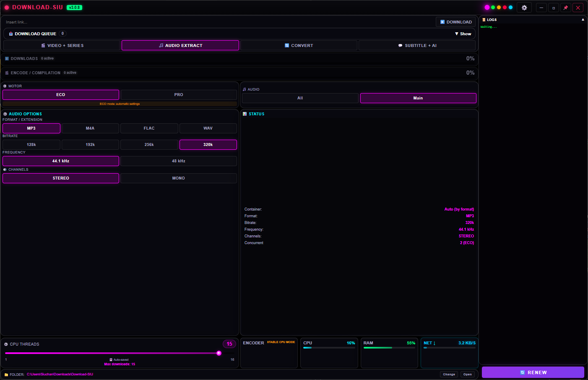Viewport: 588px width, 380px height.
Task: Switch to the AUDIO EXTRACT tab
Action: pos(180,45)
